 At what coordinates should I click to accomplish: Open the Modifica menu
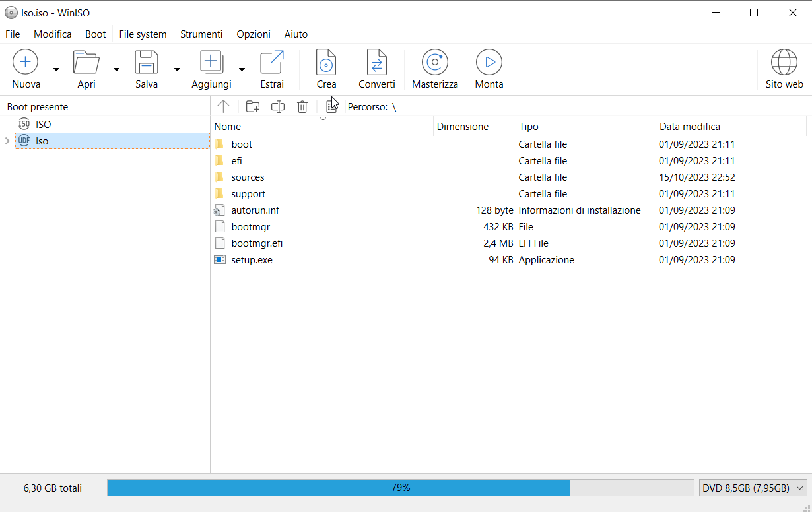pyautogui.click(x=53, y=34)
